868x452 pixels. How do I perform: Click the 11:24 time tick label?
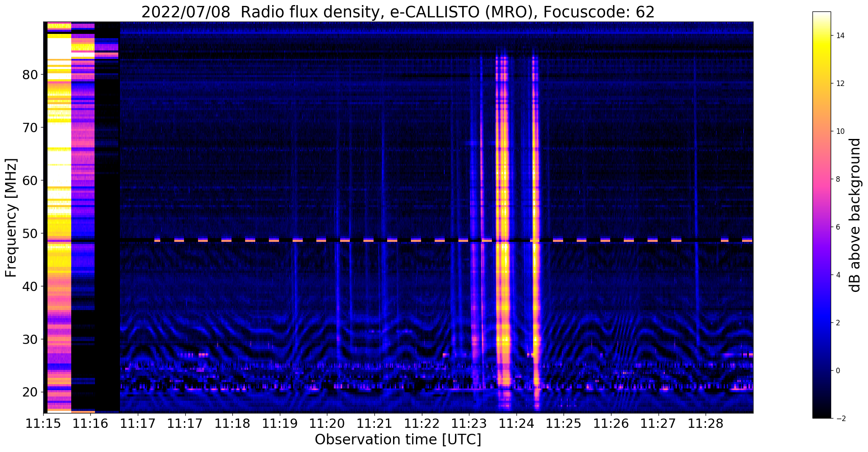pos(516,424)
